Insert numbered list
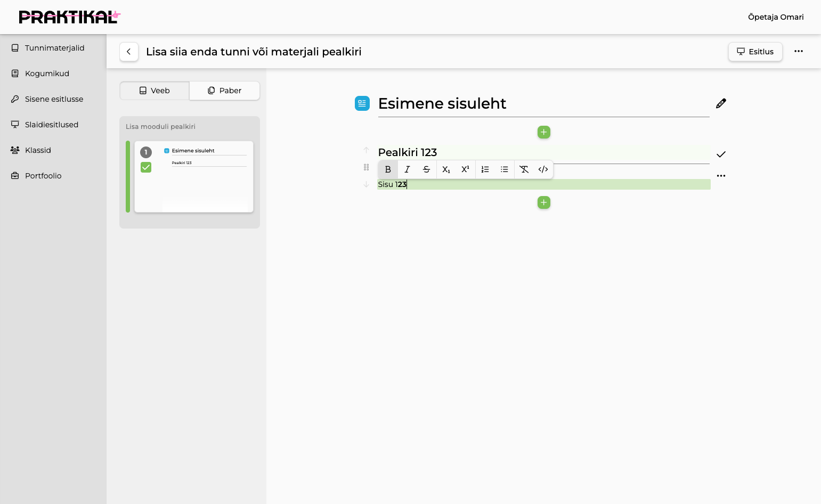The width and height of the screenshot is (821, 504). [x=485, y=169]
